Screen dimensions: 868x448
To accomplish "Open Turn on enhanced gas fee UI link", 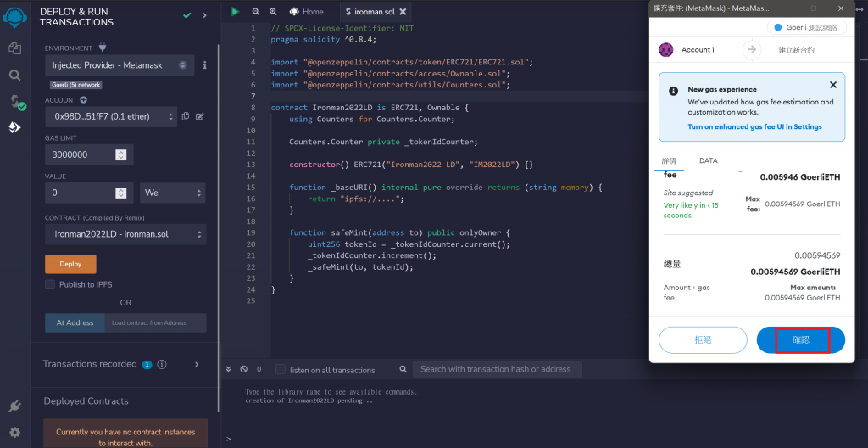I will 754,126.
